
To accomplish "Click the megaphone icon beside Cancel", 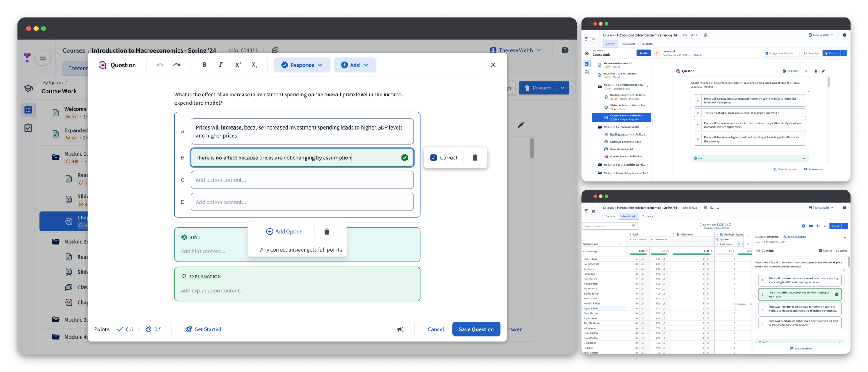I will 400,329.
